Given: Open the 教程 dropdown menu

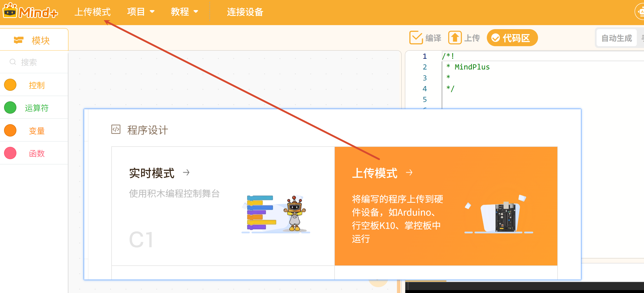Looking at the screenshot, I should point(185,12).
